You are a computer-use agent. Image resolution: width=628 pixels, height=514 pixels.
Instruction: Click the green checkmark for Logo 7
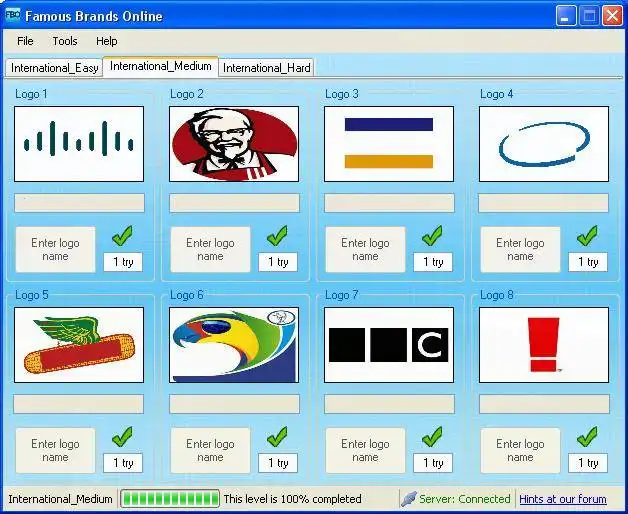coord(433,437)
